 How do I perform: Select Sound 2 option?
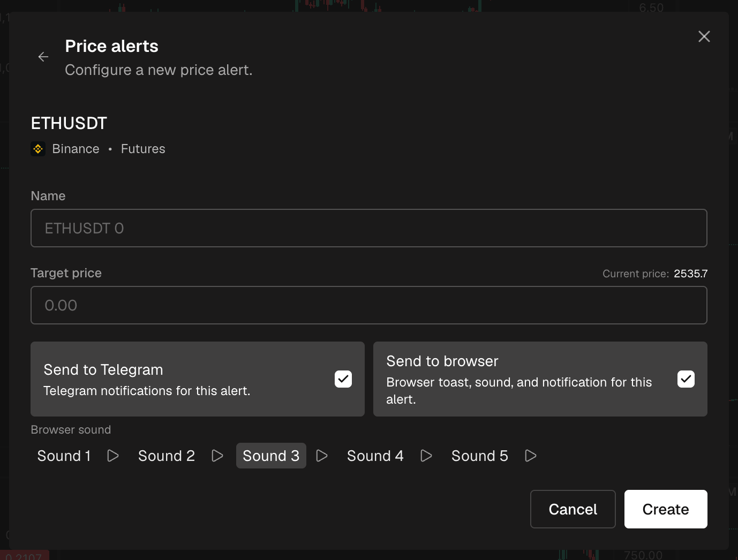[x=167, y=456]
